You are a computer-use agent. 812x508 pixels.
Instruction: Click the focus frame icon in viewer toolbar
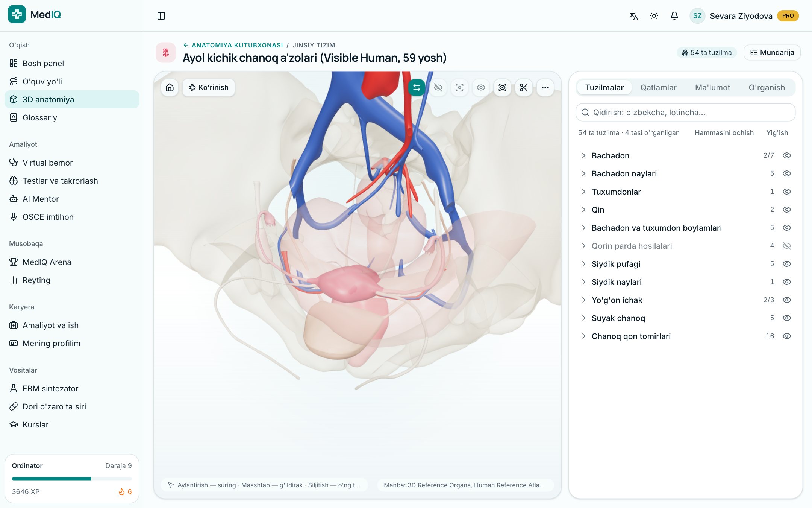coord(459,87)
